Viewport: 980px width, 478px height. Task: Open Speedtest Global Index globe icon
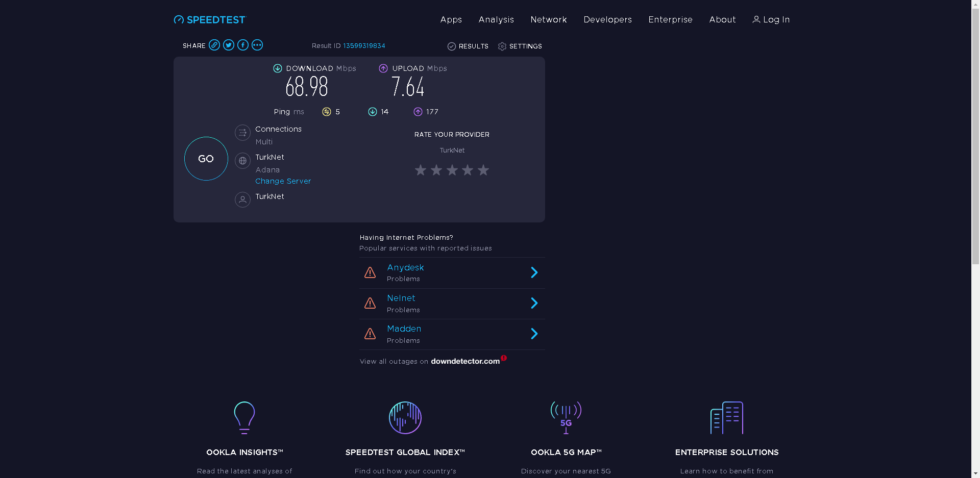click(405, 418)
